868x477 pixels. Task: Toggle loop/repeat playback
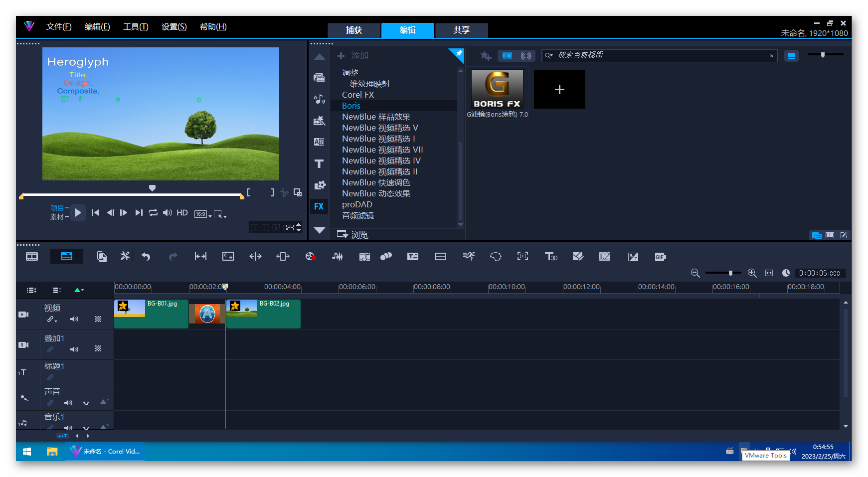[153, 213]
